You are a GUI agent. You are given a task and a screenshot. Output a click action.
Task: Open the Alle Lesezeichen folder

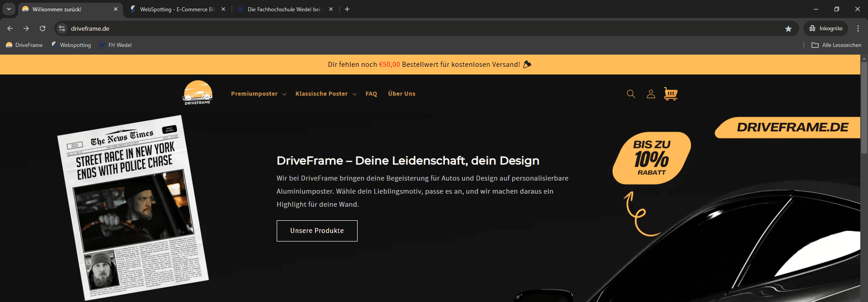tap(836, 45)
